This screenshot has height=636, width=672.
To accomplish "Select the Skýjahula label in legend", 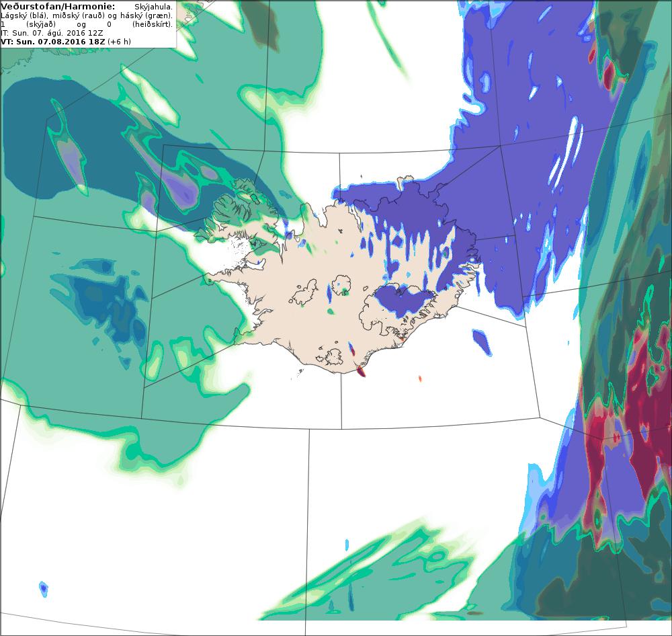I will (x=153, y=7).
